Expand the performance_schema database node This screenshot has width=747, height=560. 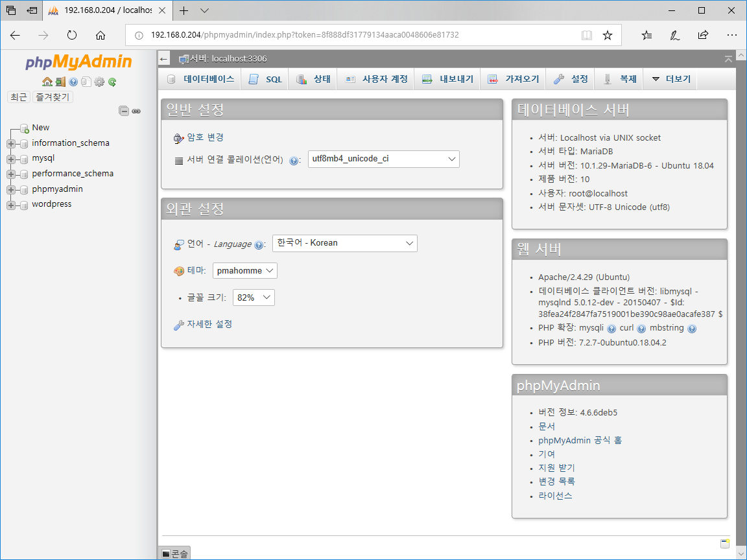[11, 174]
